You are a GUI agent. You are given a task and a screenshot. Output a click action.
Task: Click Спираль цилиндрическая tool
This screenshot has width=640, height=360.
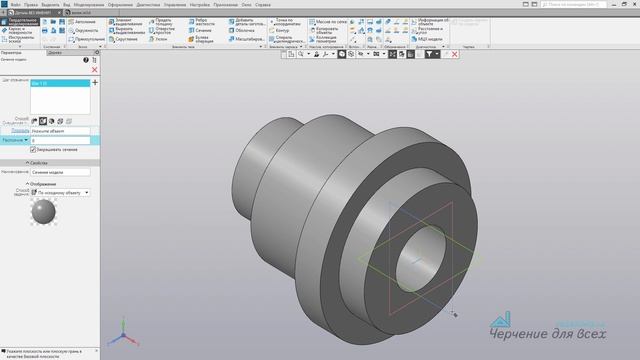287,39
